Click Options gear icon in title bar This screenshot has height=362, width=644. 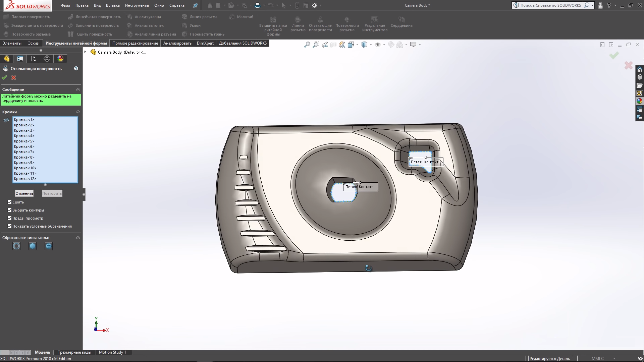[314, 5]
